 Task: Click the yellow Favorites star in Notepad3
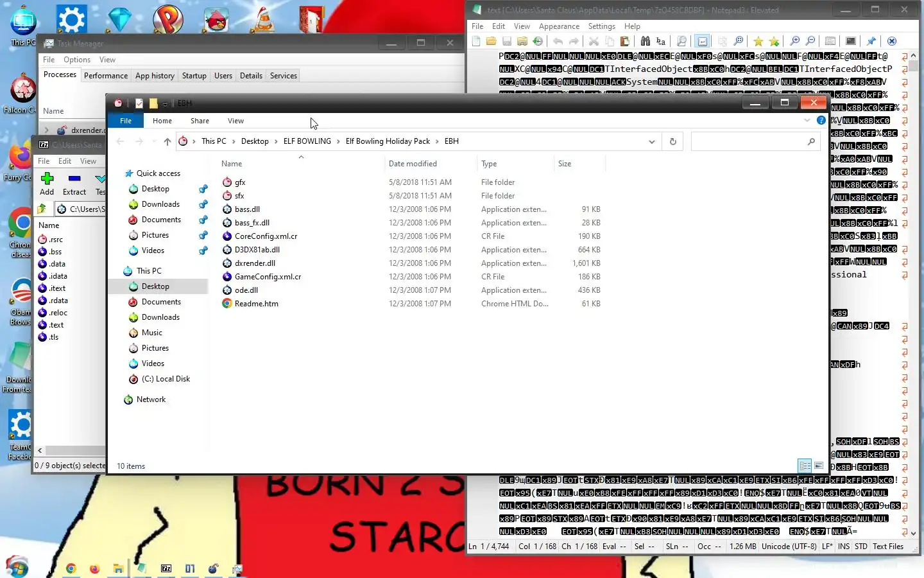coord(758,41)
